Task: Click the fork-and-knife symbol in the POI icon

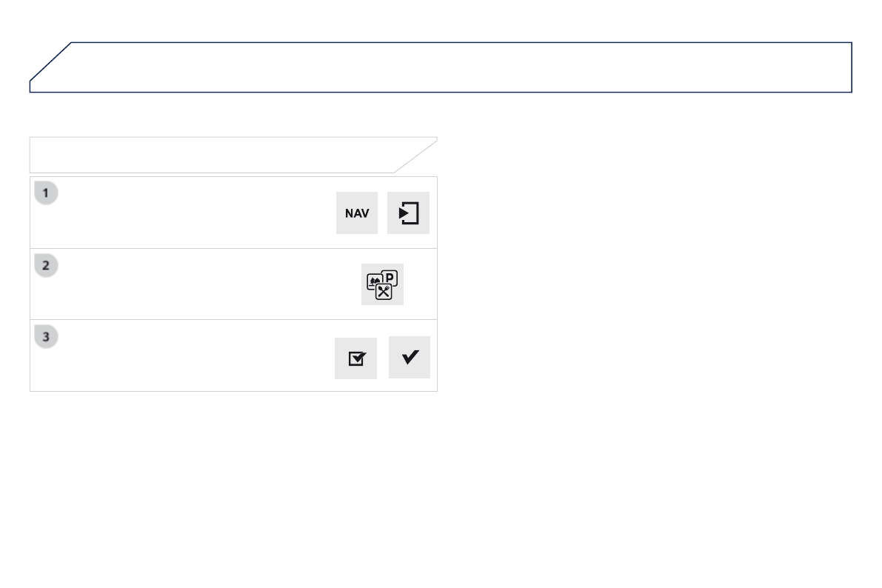Action: coord(384,291)
